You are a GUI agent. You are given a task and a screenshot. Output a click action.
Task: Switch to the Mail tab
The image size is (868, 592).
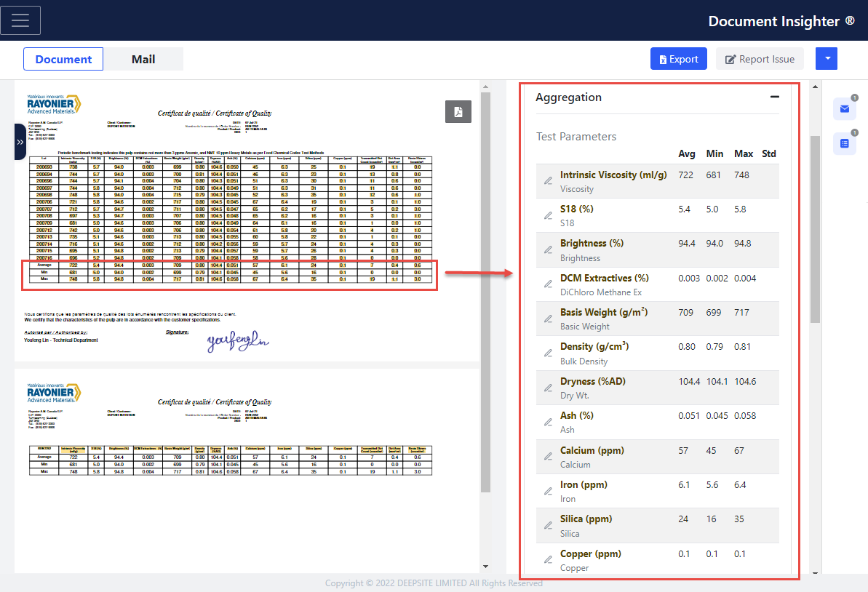click(143, 59)
